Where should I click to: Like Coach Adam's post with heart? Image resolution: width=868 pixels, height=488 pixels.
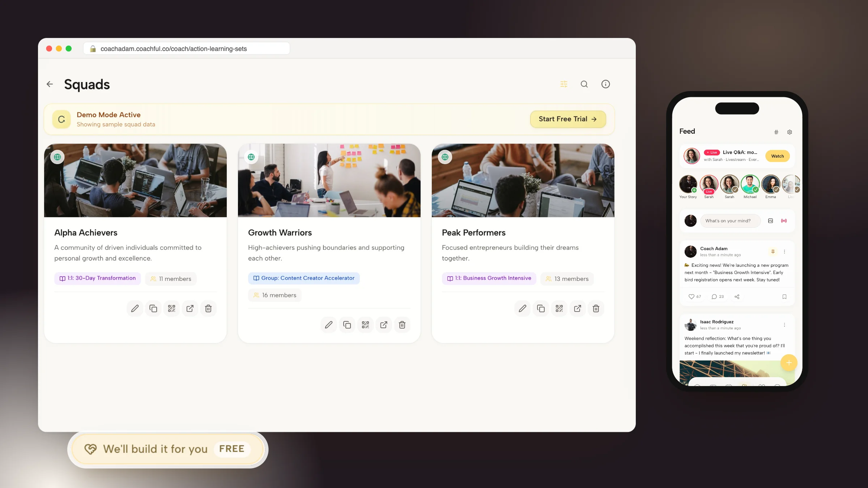(x=691, y=297)
